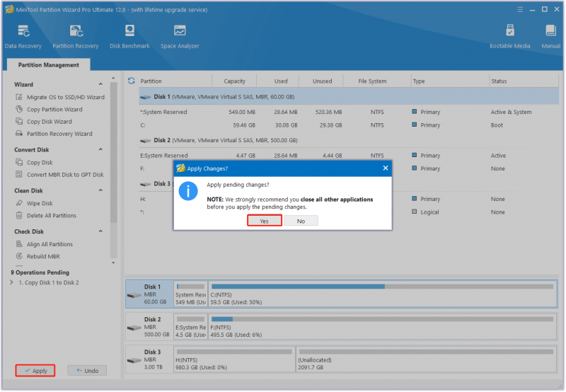The image size is (566, 392).
Task: Create Bootable Media
Action: (509, 37)
